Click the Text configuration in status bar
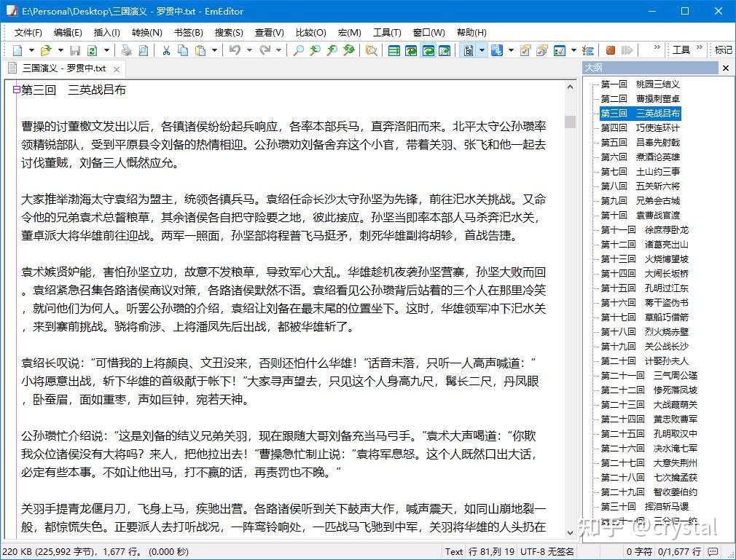 click(454, 551)
